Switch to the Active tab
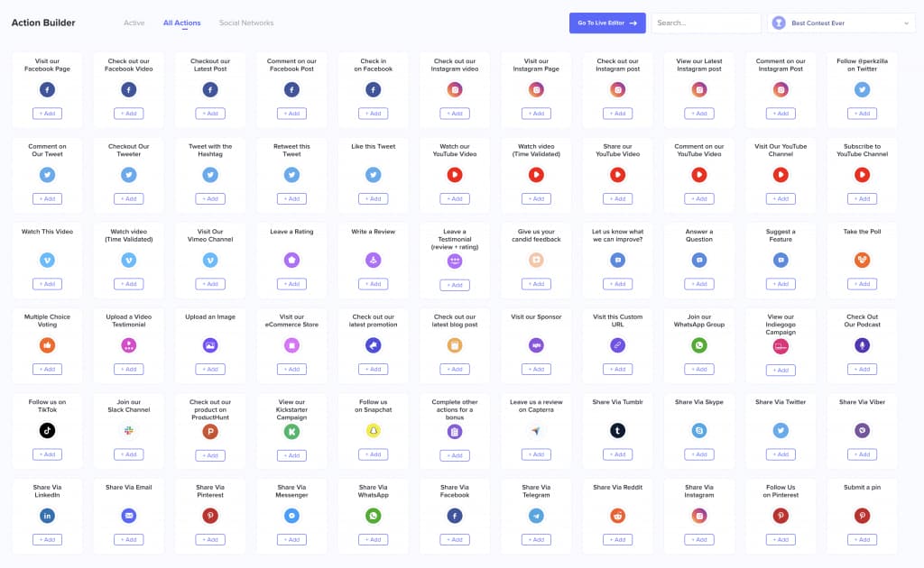The image size is (924, 568). [x=134, y=23]
